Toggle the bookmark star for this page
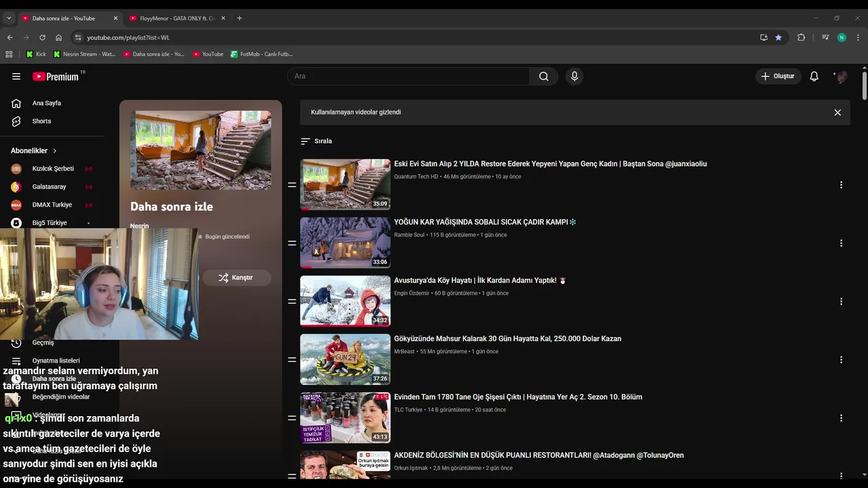This screenshot has height=488, width=868. 778,38
